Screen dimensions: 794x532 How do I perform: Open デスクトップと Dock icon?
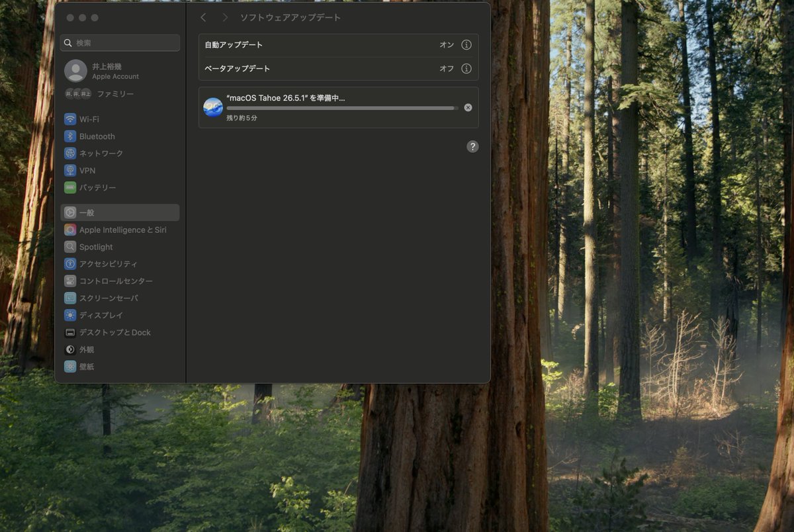click(x=70, y=333)
